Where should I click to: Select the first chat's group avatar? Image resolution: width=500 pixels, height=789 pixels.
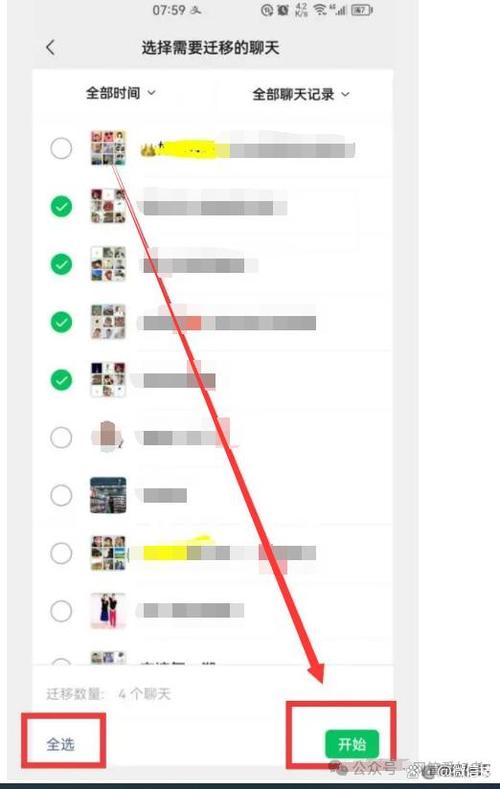click(108, 148)
